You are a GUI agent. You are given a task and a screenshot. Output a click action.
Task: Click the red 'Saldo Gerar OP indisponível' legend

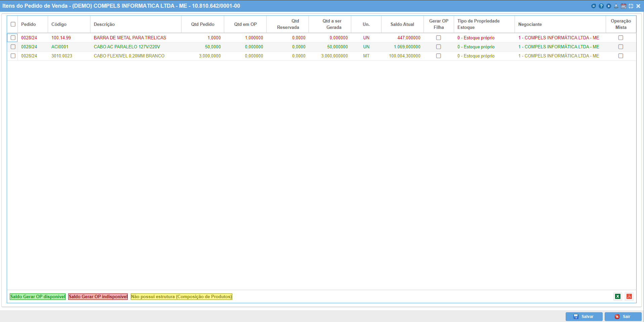click(98, 296)
